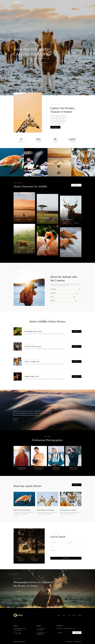Open the search icon in the header

(x=81, y=2)
